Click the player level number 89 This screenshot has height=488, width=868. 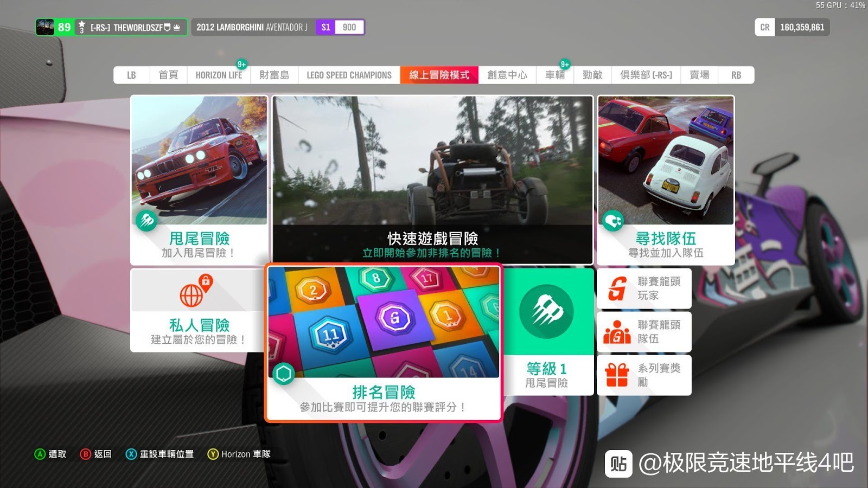64,27
